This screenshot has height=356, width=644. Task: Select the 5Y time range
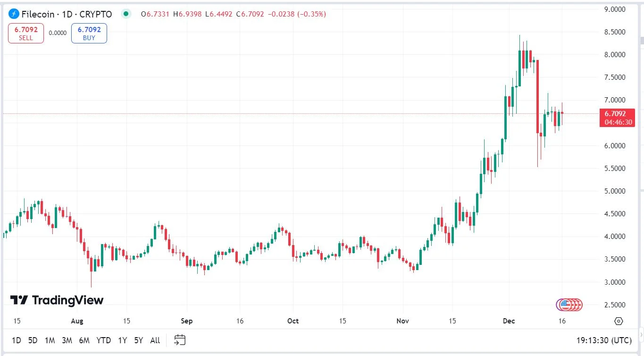coord(138,340)
